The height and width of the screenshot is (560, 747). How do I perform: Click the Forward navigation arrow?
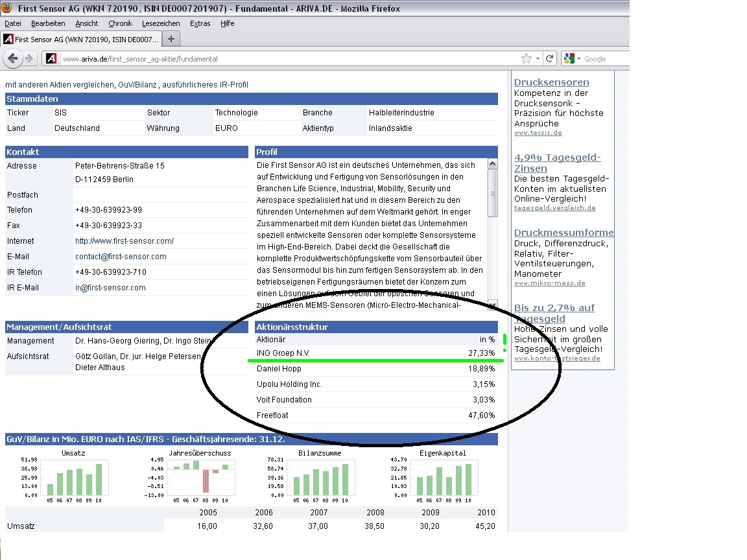click(29, 58)
